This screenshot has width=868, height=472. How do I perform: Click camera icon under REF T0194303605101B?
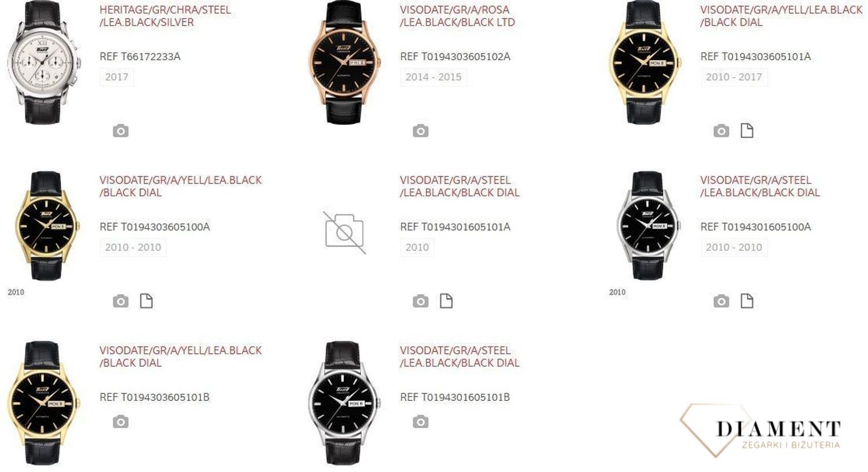[x=120, y=422]
